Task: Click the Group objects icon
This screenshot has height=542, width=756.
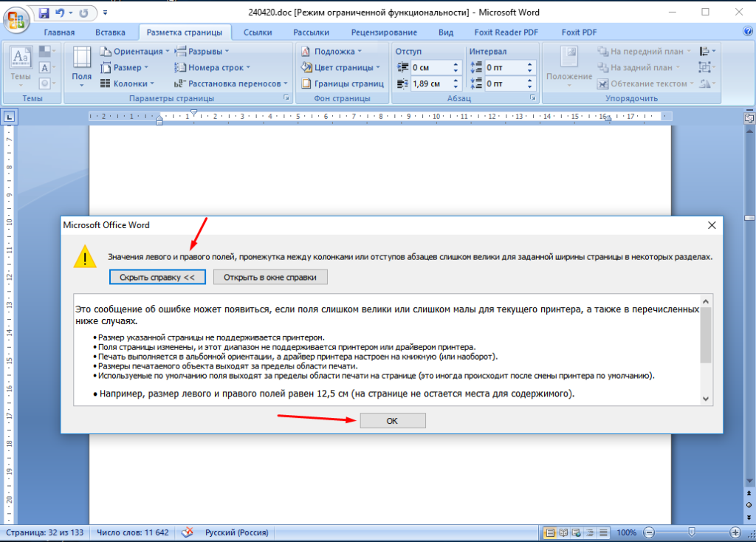Action: [707, 67]
